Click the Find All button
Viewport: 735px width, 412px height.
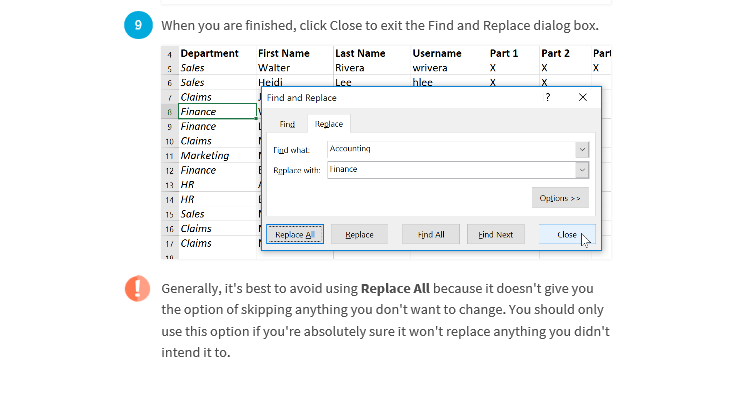coord(431,234)
